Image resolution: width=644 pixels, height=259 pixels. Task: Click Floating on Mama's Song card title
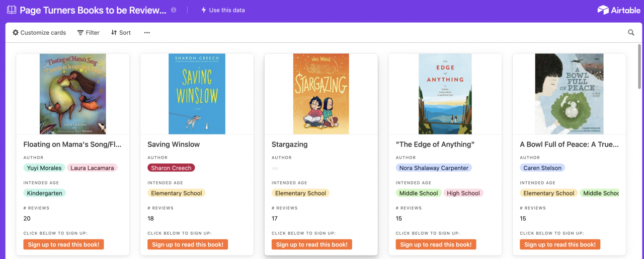point(72,144)
